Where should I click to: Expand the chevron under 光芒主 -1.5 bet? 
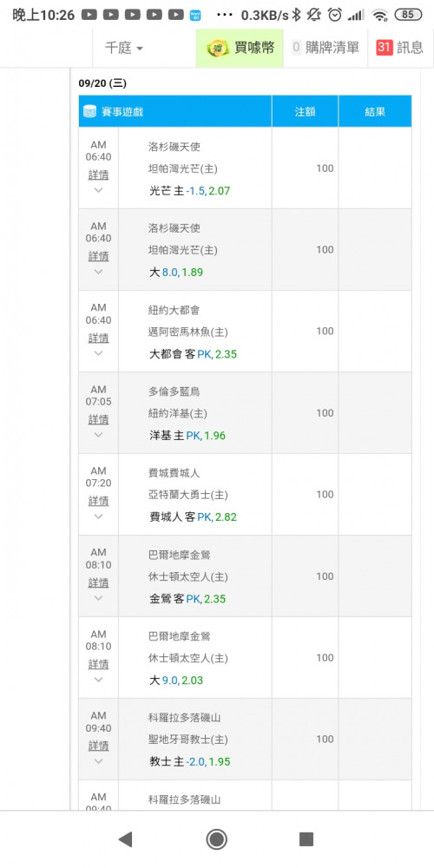pos(99,190)
